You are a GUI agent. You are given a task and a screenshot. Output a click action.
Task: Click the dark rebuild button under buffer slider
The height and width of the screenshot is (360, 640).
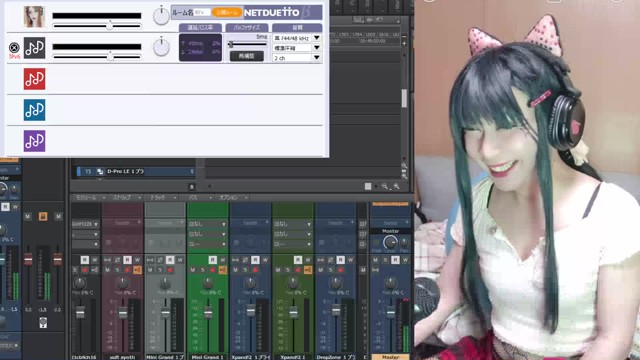tap(247, 56)
